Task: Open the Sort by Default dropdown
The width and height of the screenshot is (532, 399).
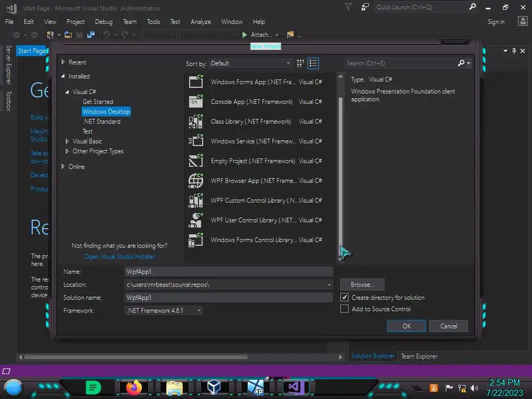Action: (250, 63)
